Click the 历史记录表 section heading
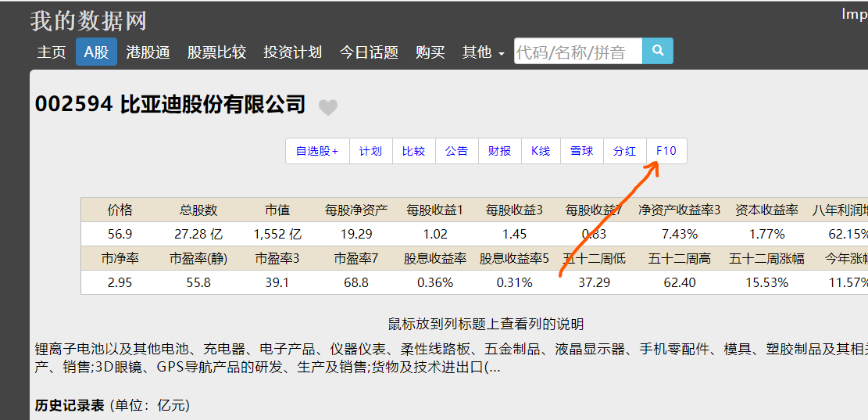The height and width of the screenshot is (420, 868). click(x=70, y=406)
